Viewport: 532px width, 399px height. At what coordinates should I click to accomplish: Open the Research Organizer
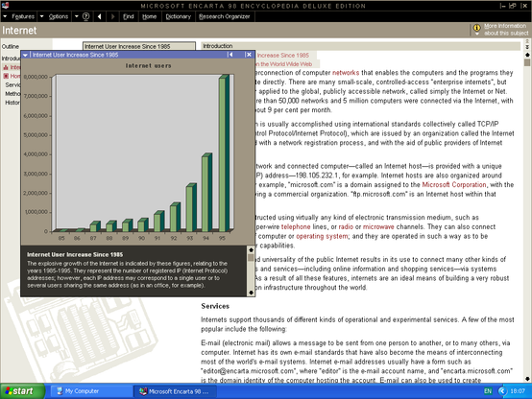[225, 16]
